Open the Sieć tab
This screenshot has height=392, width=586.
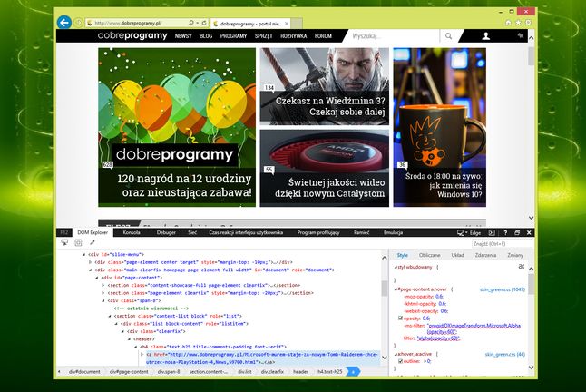192,232
